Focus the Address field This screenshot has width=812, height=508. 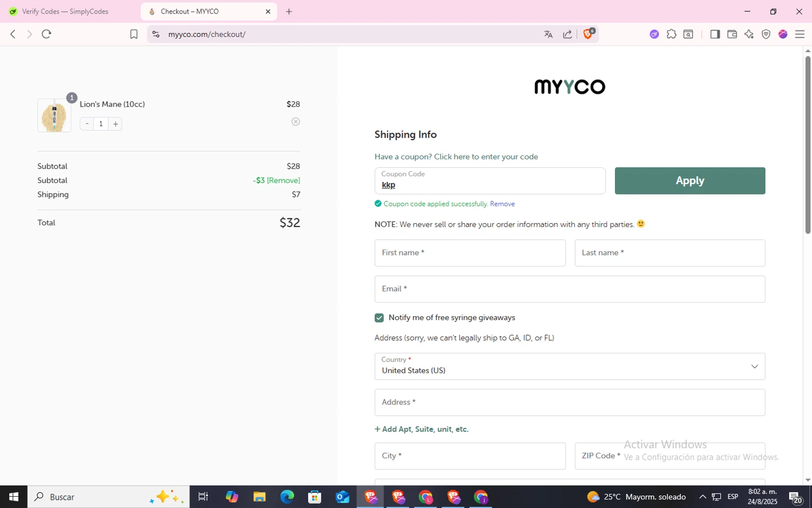[569, 402]
